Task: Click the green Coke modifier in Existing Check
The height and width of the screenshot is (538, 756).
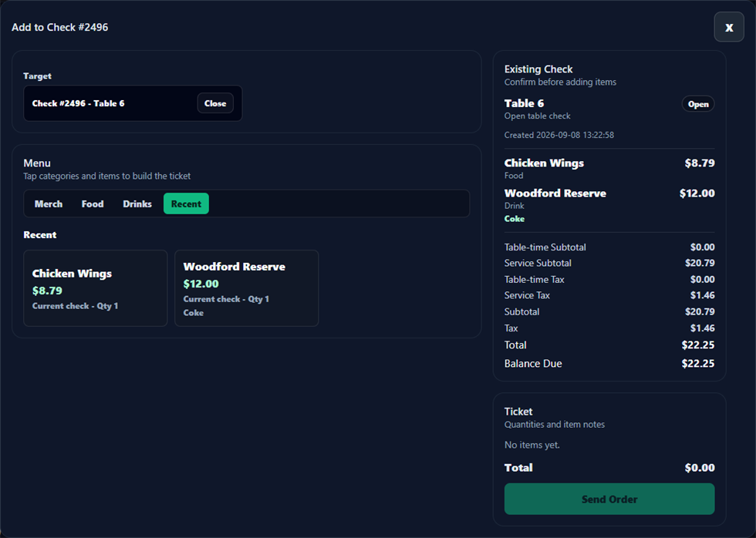Action: [x=515, y=219]
